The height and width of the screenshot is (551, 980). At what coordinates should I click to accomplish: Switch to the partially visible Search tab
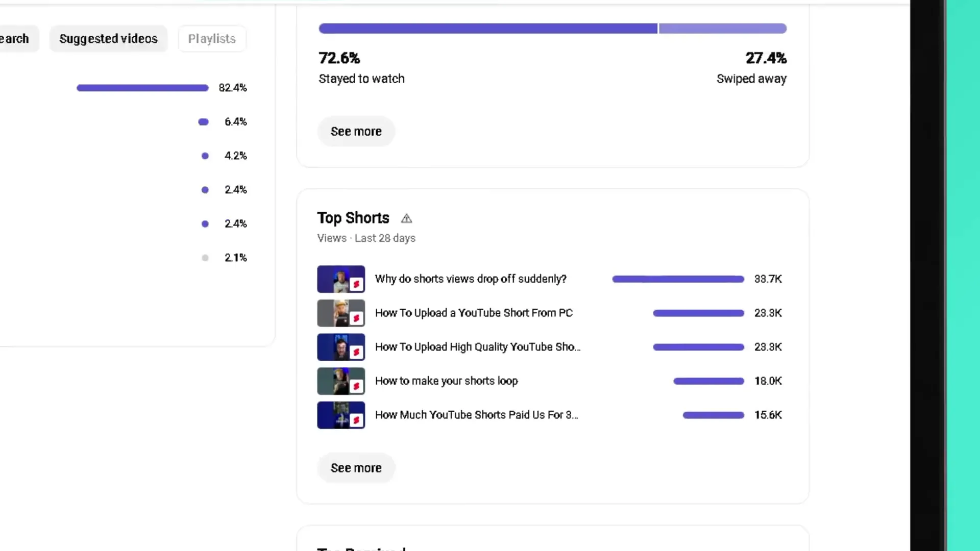pyautogui.click(x=15, y=39)
